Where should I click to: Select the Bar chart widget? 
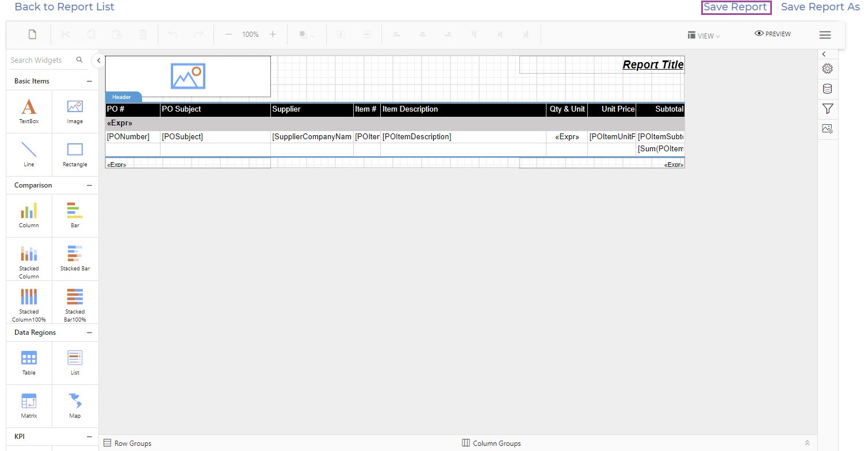pos(75,216)
